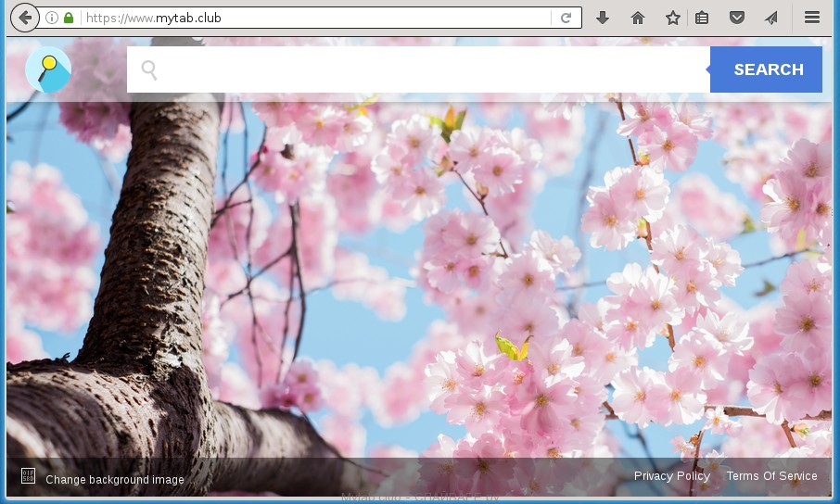Viewport: 840px width, 504px height.
Task: Open the Downloads arrow panel
Action: pos(603,18)
